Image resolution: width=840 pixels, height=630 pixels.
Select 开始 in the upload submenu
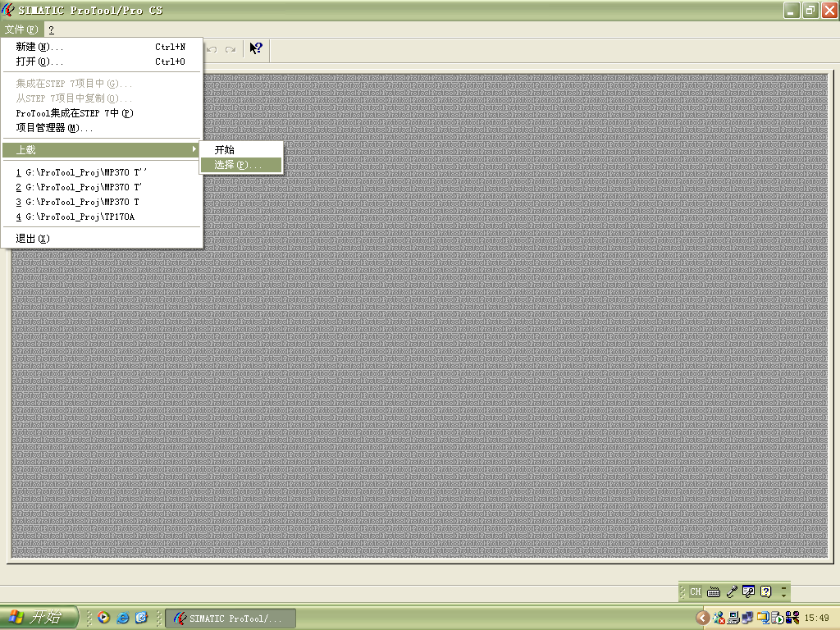(x=225, y=150)
